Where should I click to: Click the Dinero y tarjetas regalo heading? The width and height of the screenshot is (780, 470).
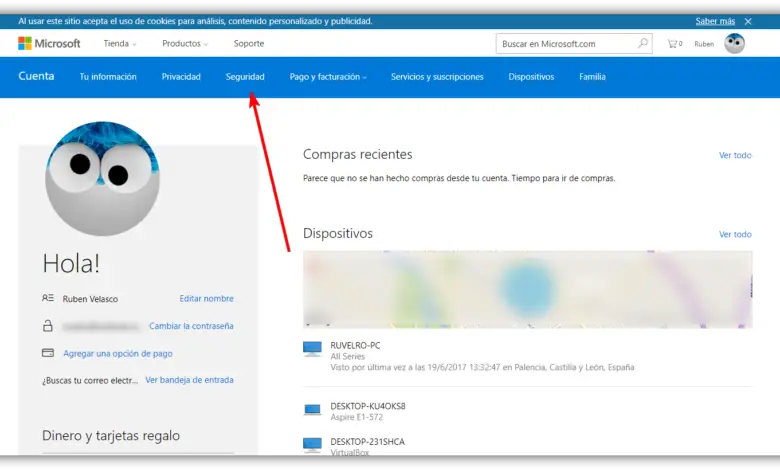111,436
